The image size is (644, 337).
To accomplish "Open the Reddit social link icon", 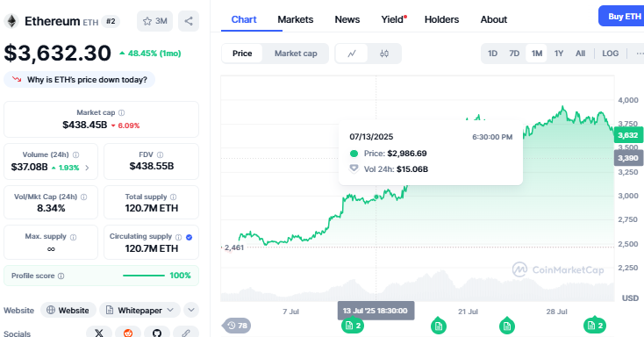I will coord(128,333).
